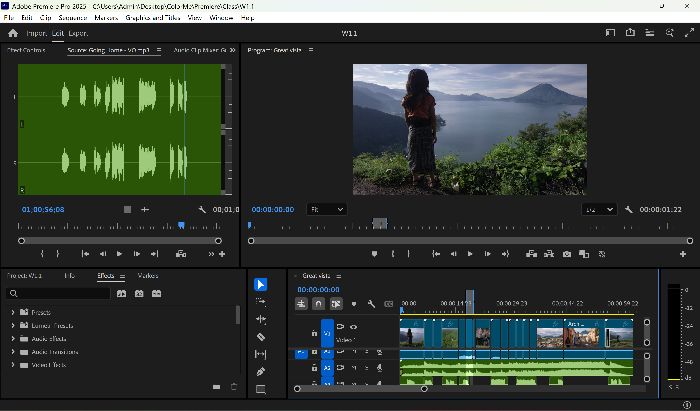Viewport: 700px width, 411px height.
Task: Toggle Snap in timeline
Action: 318,304
